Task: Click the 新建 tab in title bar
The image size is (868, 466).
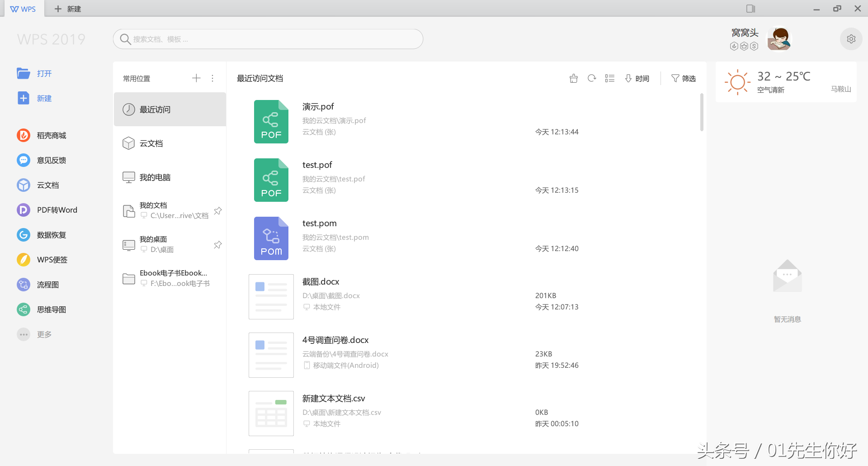Action: [x=68, y=9]
